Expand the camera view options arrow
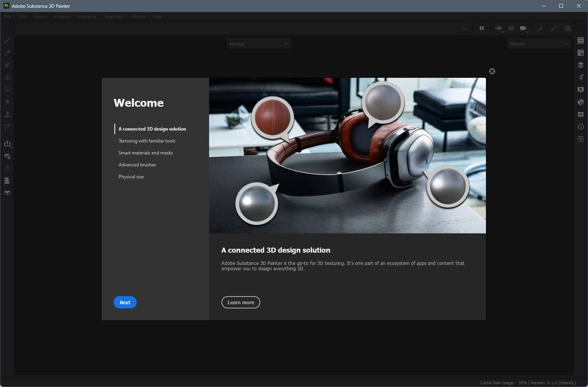588x387 pixels. pos(528,32)
